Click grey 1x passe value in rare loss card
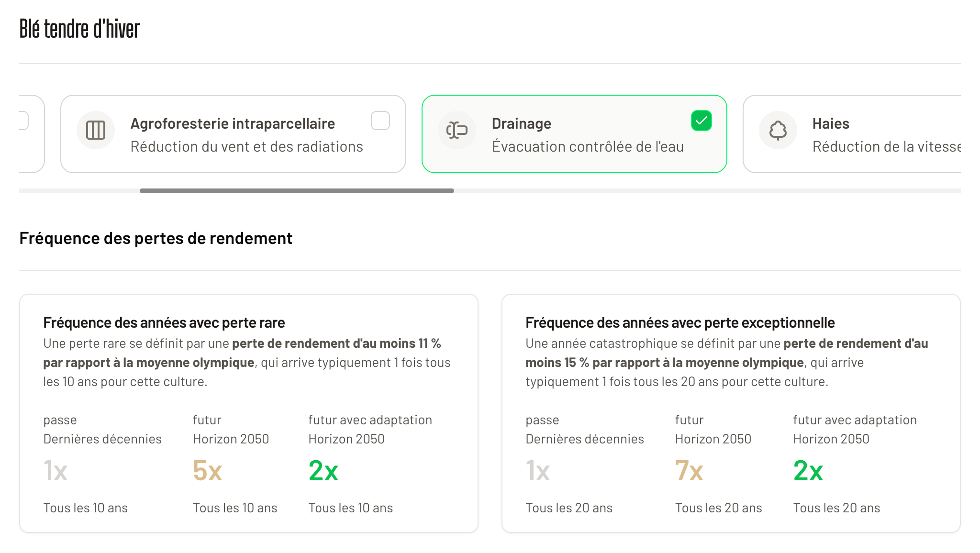Viewport: 980px width, 553px height. pos(56,471)
